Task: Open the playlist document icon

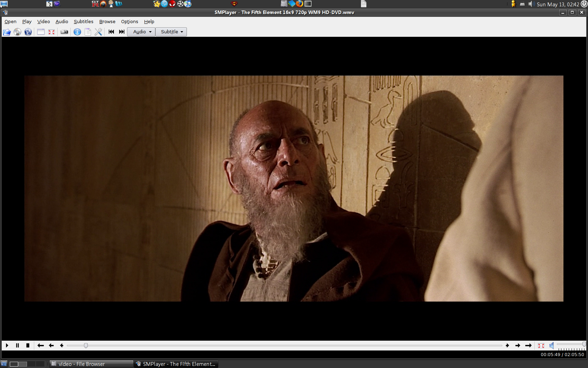Action: [x=88, y=32]
